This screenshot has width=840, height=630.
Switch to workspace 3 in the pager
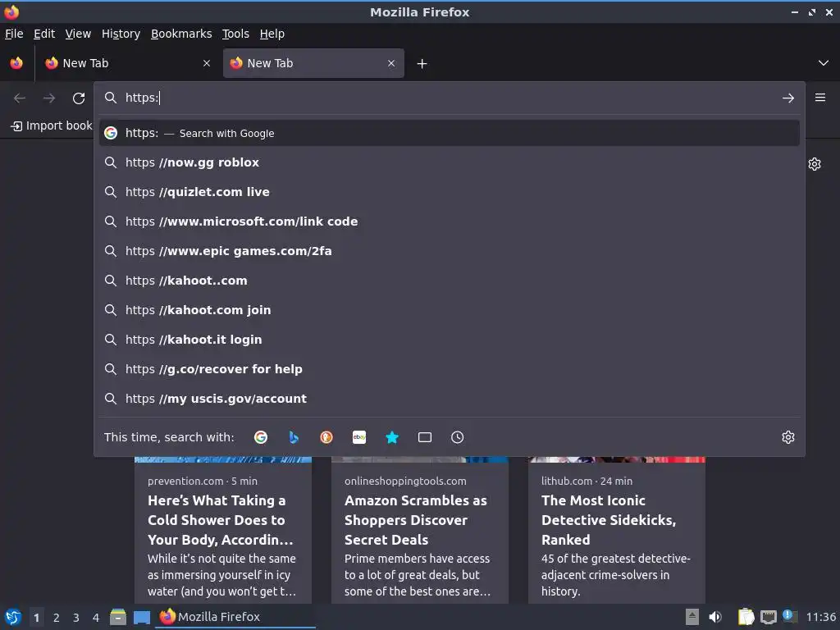[x=76, y=618]
